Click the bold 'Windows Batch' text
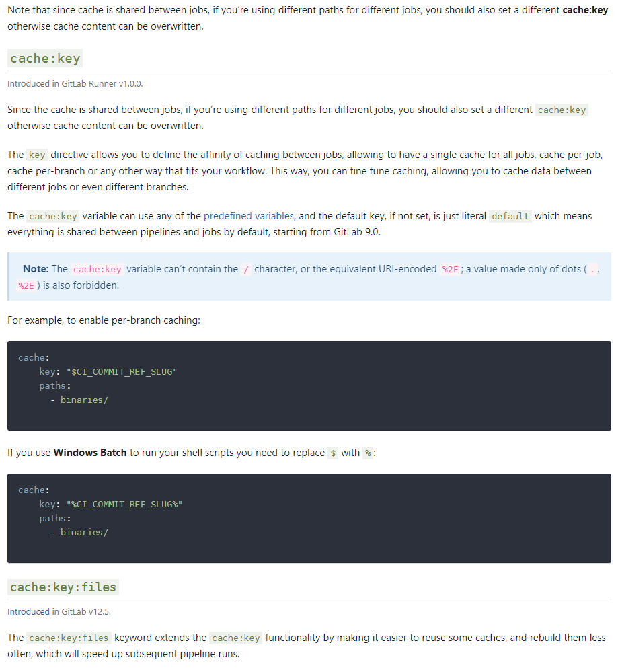The width and height of the screenshot is (618, 672). (90, 453)
